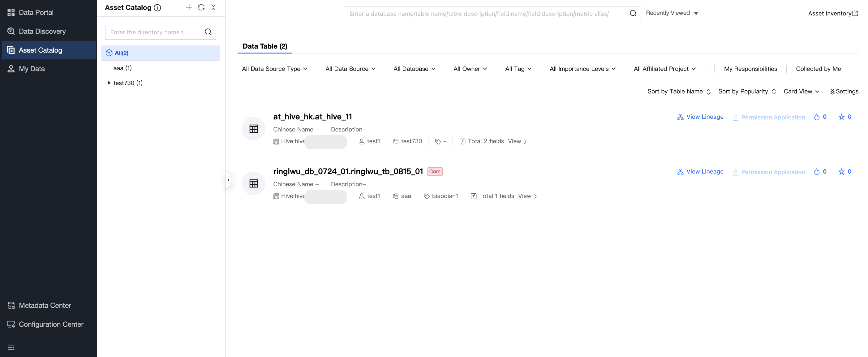
Task: Collapse the catalog panel arrow handle
Action: pyautogui.click(x=229, y=180)
